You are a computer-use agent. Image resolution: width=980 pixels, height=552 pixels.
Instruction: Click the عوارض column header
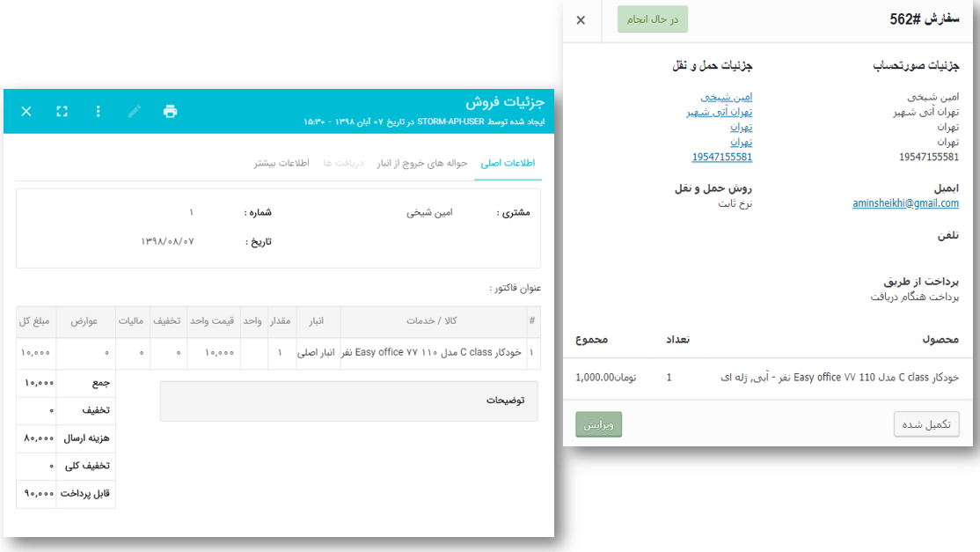(x=84, y=320)
